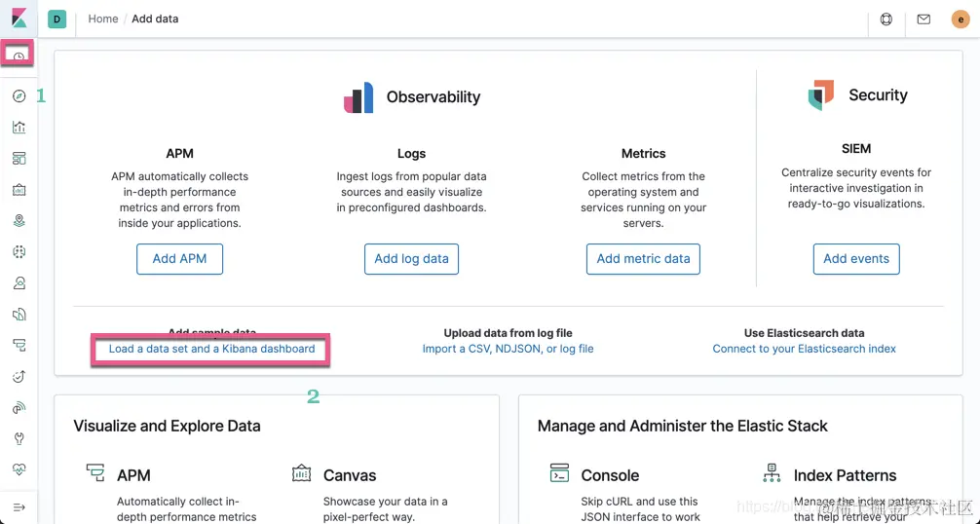Open 'Connect to your Elasticsearch index'
The image size is (980, 524).
tap(805, 349)
